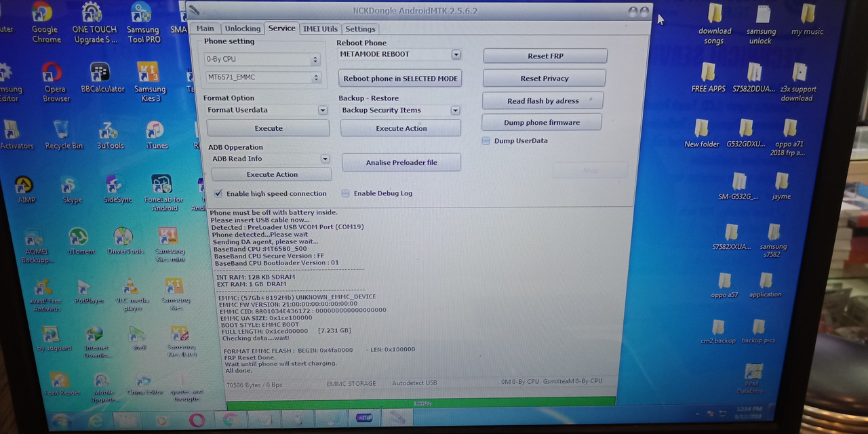The height and width of the screenshot is (434, 868).
Task: Click Read flash by adress button
Action: (x=542, y=100)
